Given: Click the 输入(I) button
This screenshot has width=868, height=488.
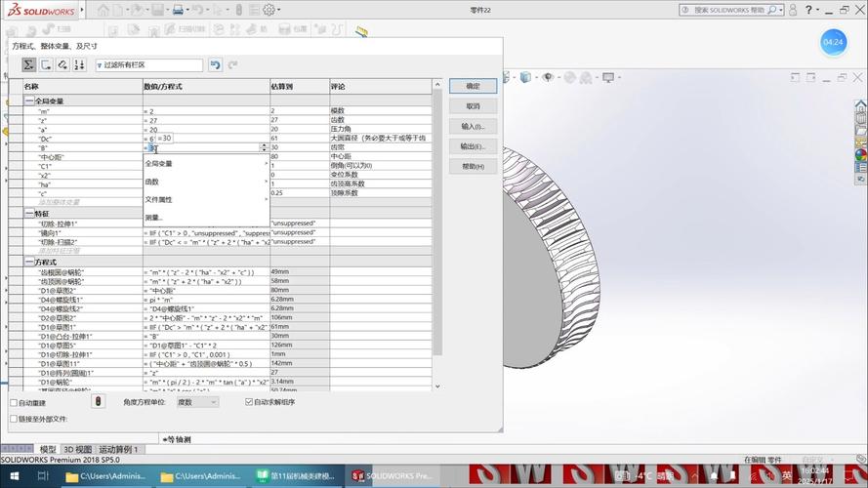Looking at the screenshot, I should click(473, 126).
